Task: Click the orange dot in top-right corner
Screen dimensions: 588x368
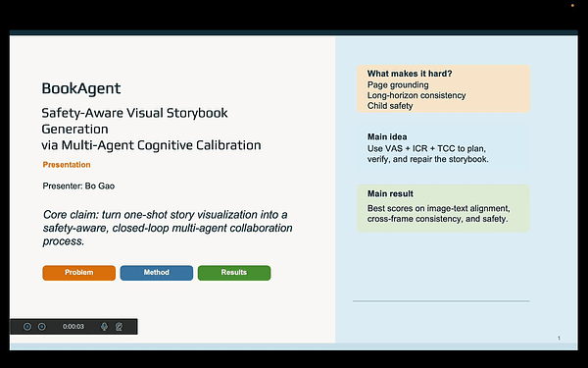Action: click(x=572, y=5)
